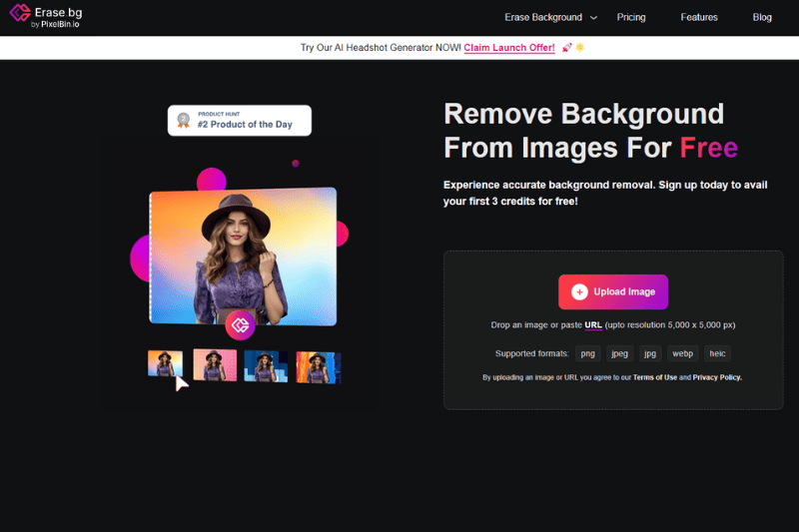
Task: Select the fourth sample thumbnail with orange-blue background
Action: [318, 367]
